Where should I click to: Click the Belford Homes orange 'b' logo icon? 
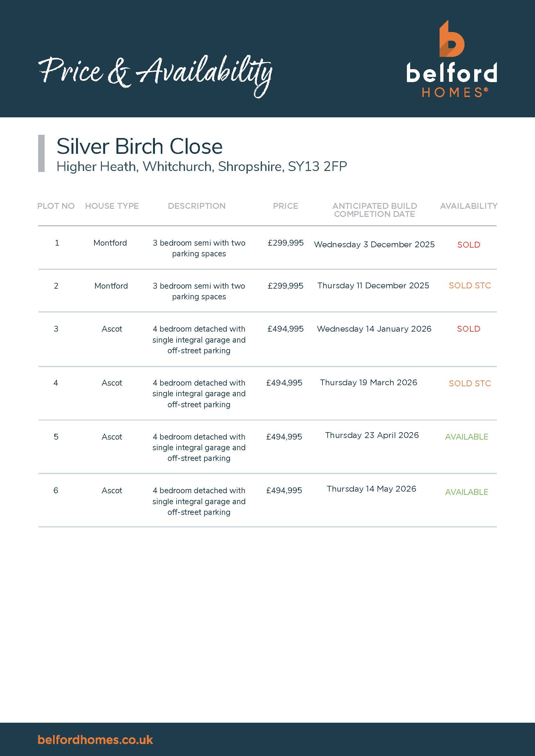(451, 39)
